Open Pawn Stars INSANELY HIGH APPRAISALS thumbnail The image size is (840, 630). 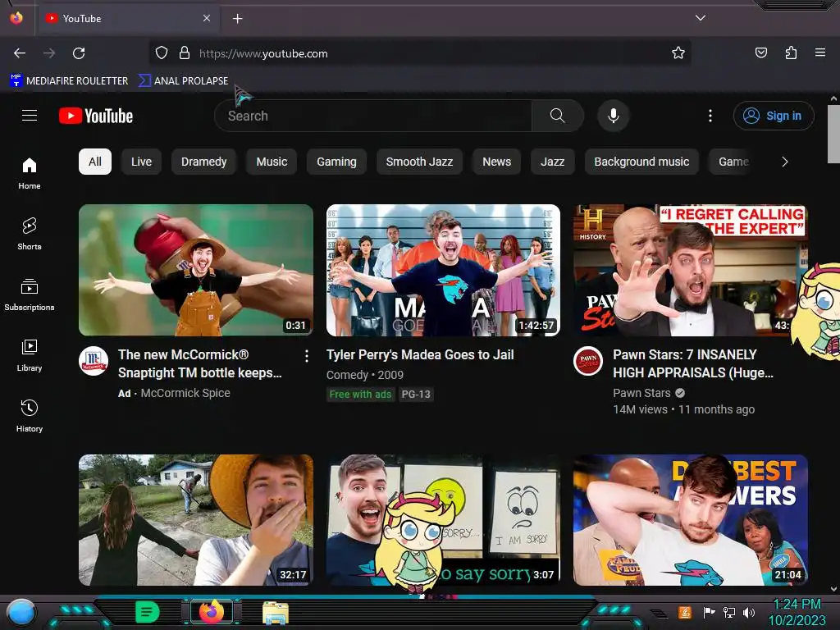(691, 270)
